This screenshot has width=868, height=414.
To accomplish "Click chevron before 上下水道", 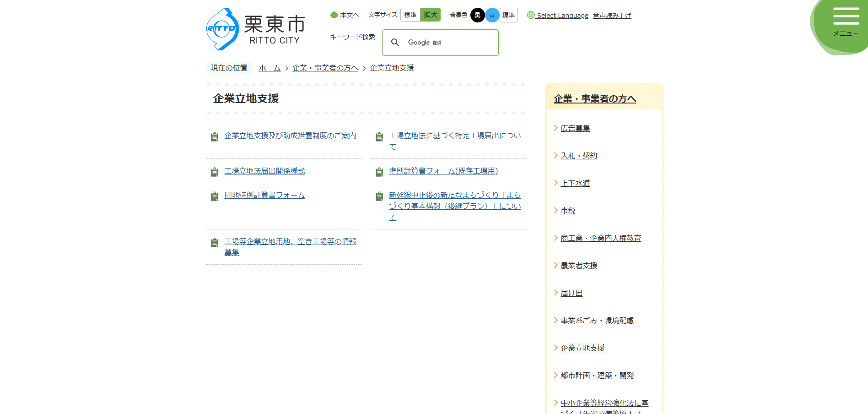I will point(556,183).
